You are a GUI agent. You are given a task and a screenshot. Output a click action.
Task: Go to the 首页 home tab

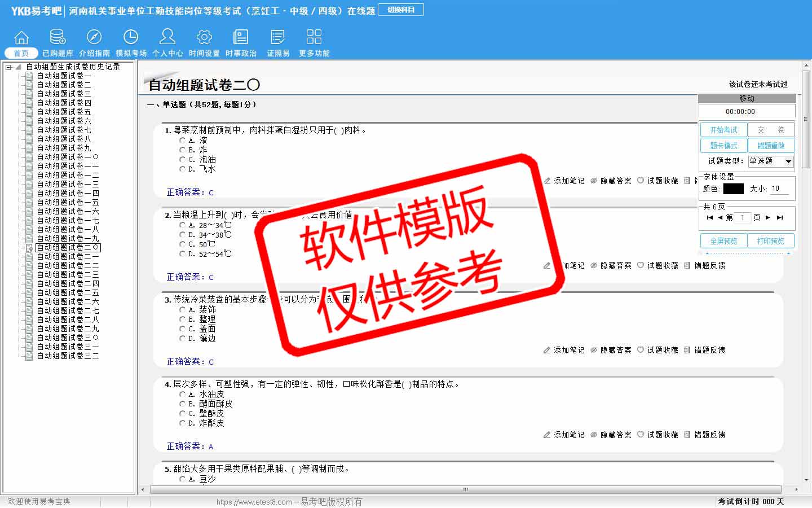(x=21, y=53)
